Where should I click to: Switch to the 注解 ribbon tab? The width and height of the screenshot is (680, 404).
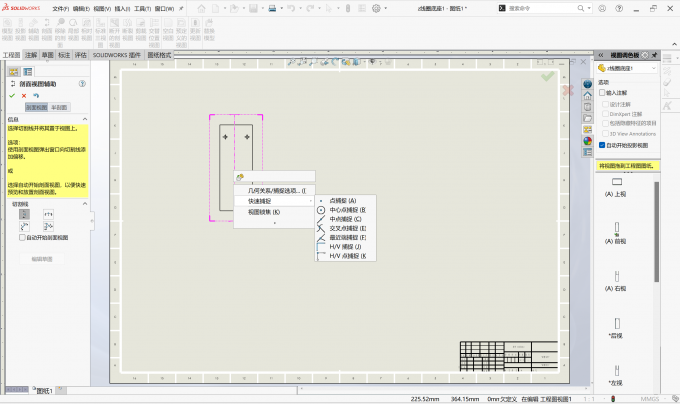point(31,55)
